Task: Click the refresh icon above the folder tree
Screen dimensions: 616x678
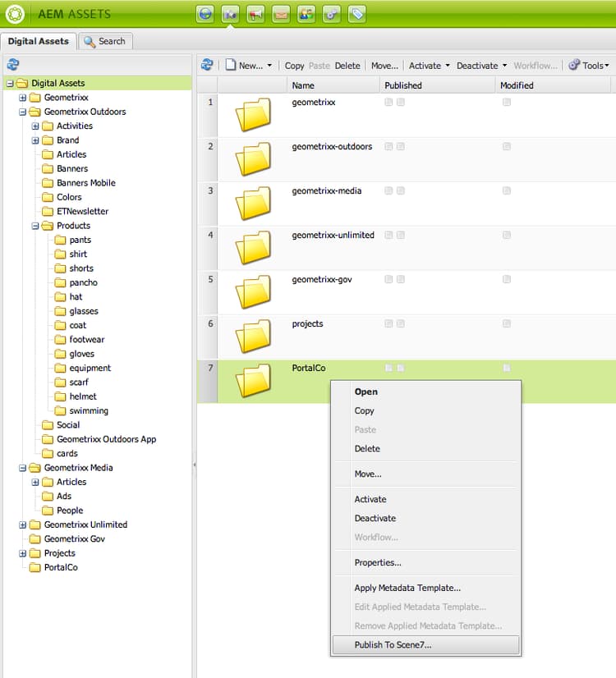Action: coord(13,64)
